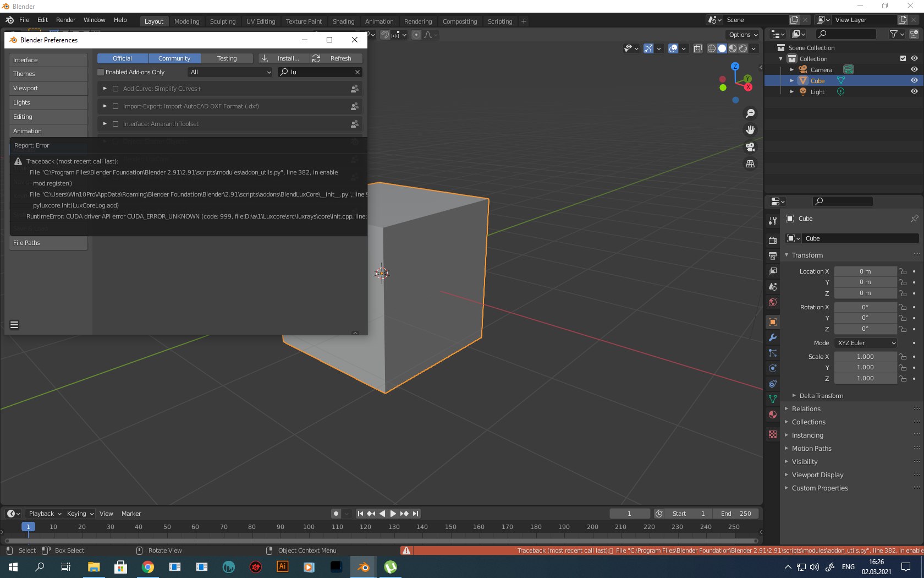Click Install... addon button
Image resolution: width=924 pixels, height=578 pixels.
(x=284, y=58)
